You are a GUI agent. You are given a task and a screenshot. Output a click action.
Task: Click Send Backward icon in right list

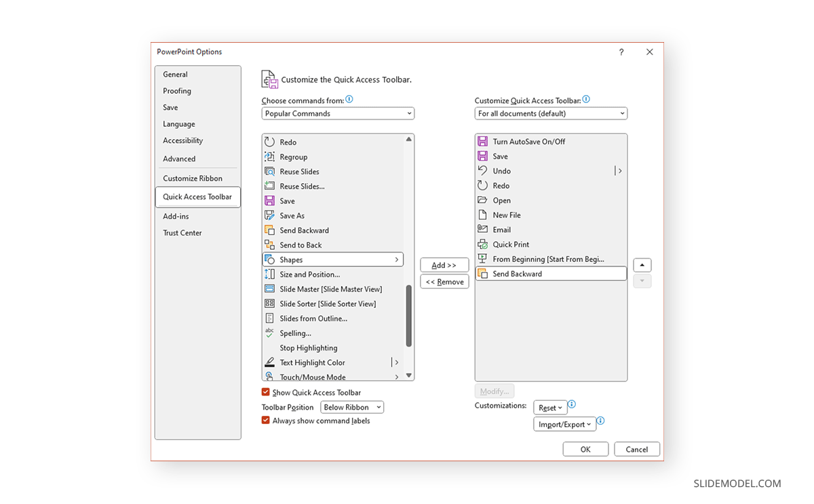(482, 273)
